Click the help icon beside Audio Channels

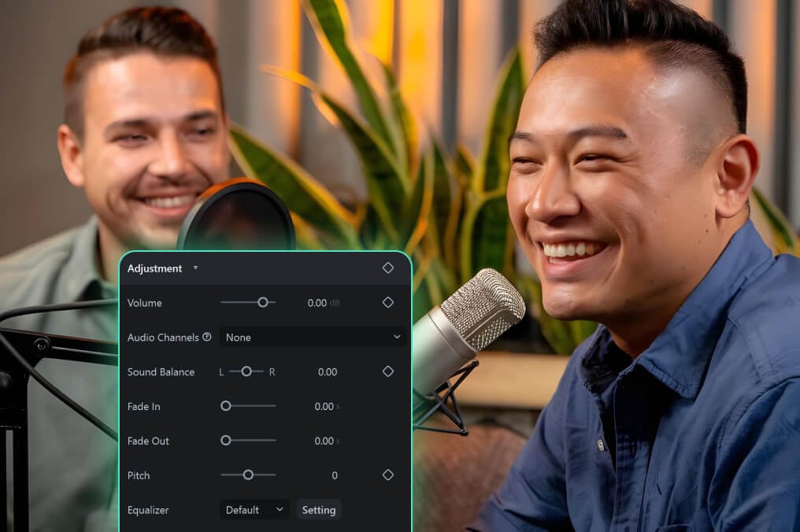[206, 337]
